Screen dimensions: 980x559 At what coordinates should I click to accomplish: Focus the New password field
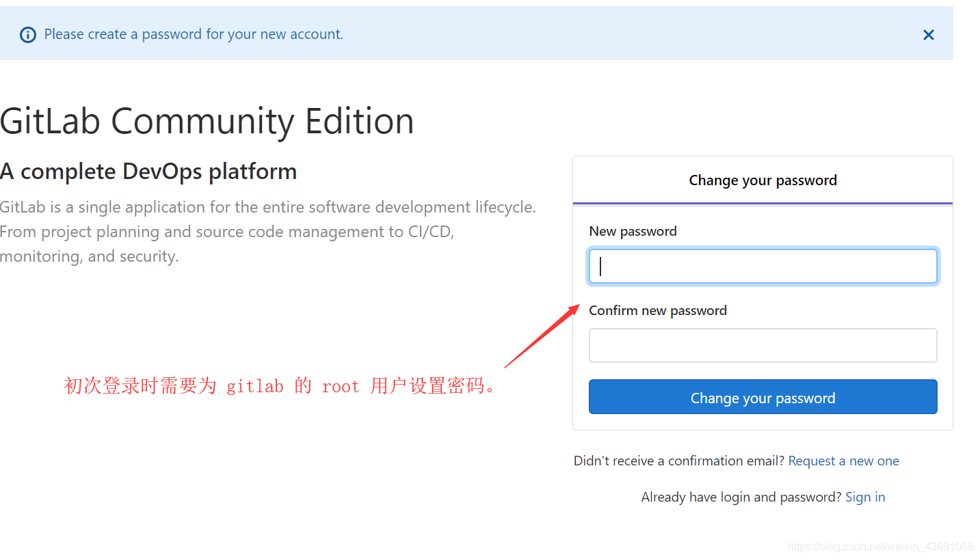coord(763,267)
